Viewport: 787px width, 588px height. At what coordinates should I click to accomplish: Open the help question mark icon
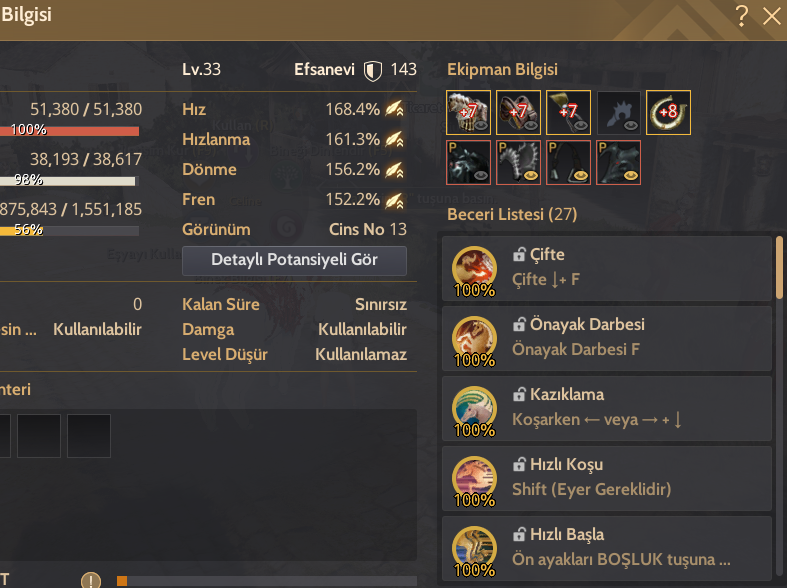coord(742,16)
